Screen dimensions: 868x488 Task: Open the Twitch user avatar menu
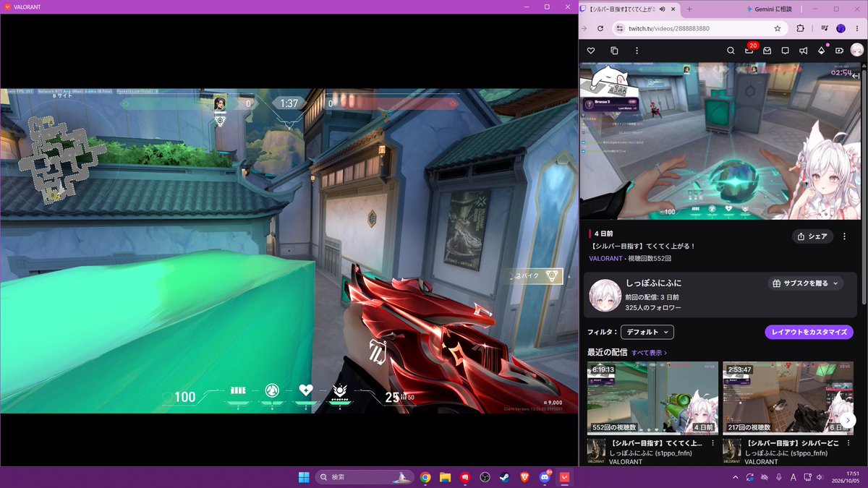(857, 50)
